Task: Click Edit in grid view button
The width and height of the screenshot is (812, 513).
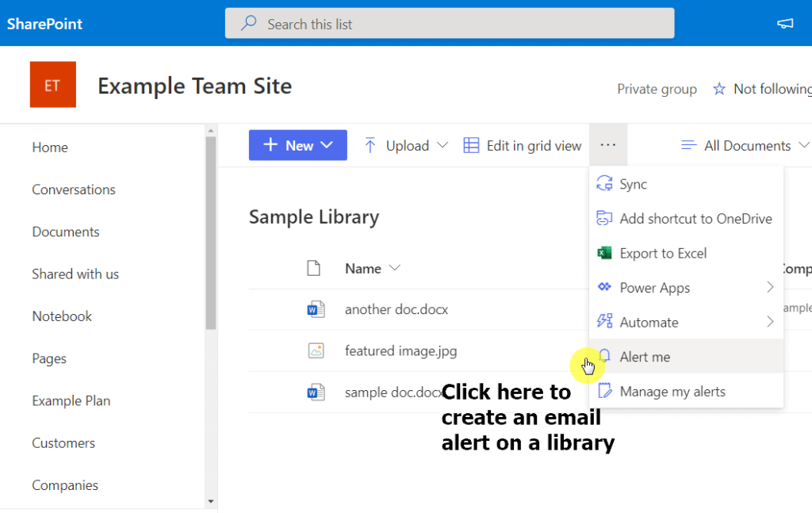Action: click(x=522, y=145)
